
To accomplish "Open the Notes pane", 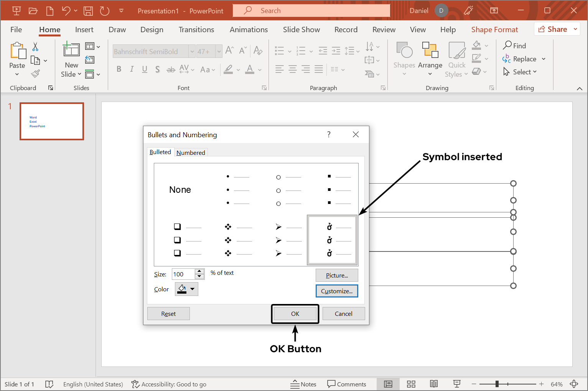I will click(x=303, y=384).
